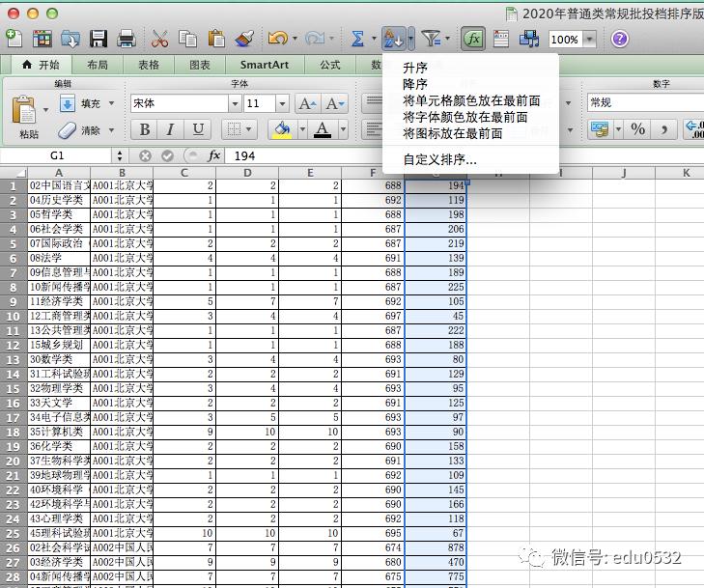The height and width of the screenshot is (588, 704).
Task: Toggle Italic formatting
Action: [x=170, y=129]
